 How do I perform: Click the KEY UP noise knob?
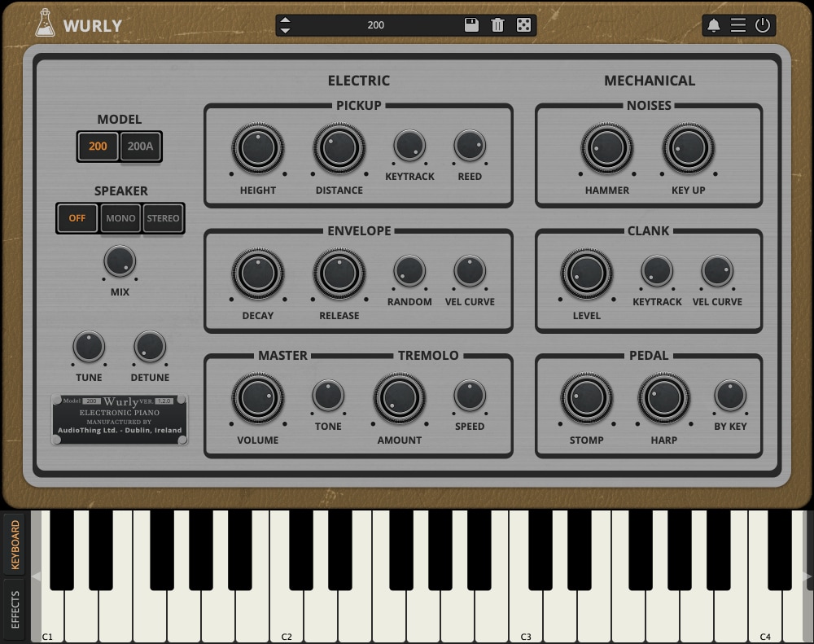[689, 148]
